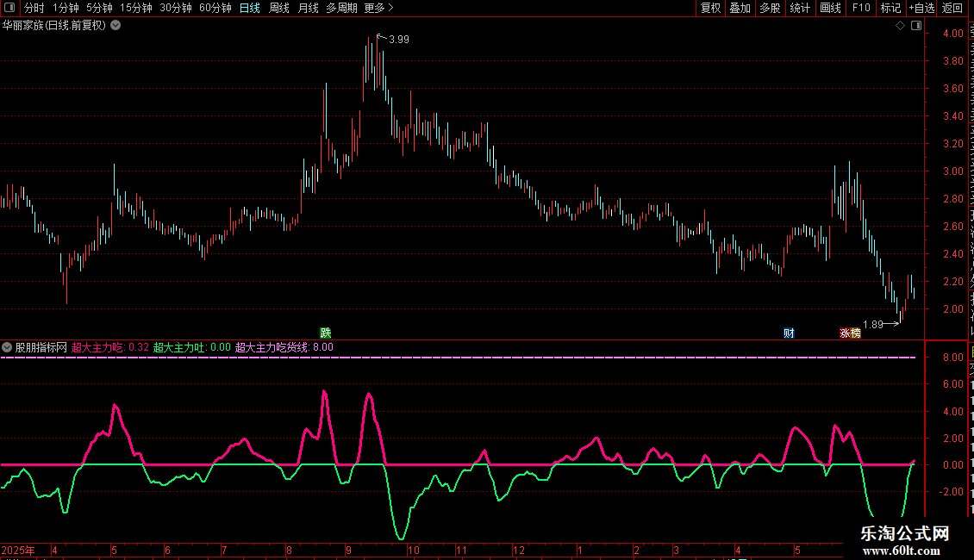Click the month 12 marker on time axis

point(519,551)
